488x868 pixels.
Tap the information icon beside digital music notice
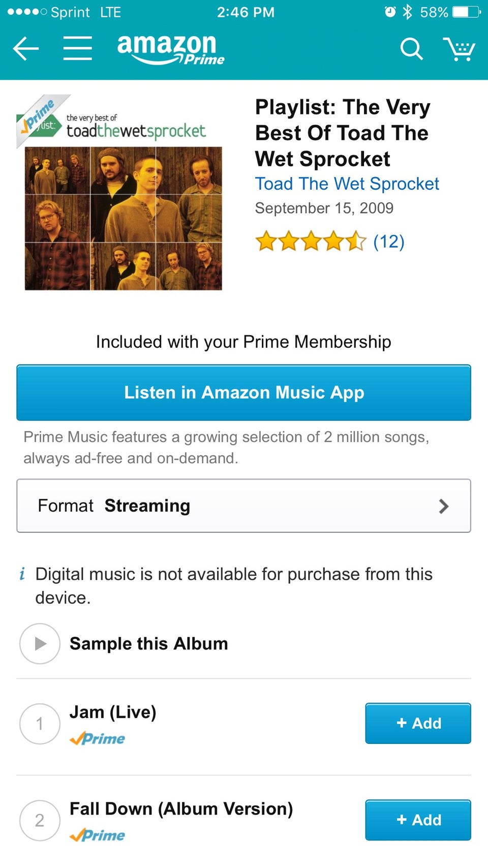click(x=22, y=574)
